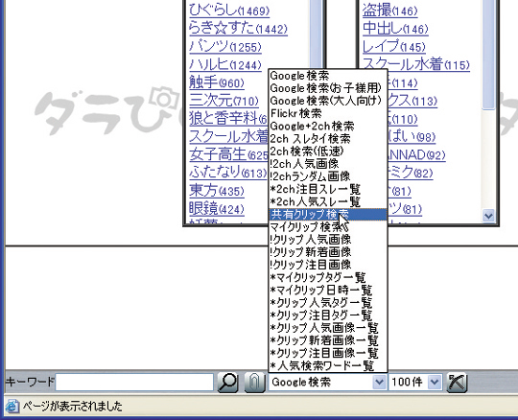The width and height of the screenshot is (518, 420).
Task: Open the ひぐらし(1469) tag link
Action: 229,10
